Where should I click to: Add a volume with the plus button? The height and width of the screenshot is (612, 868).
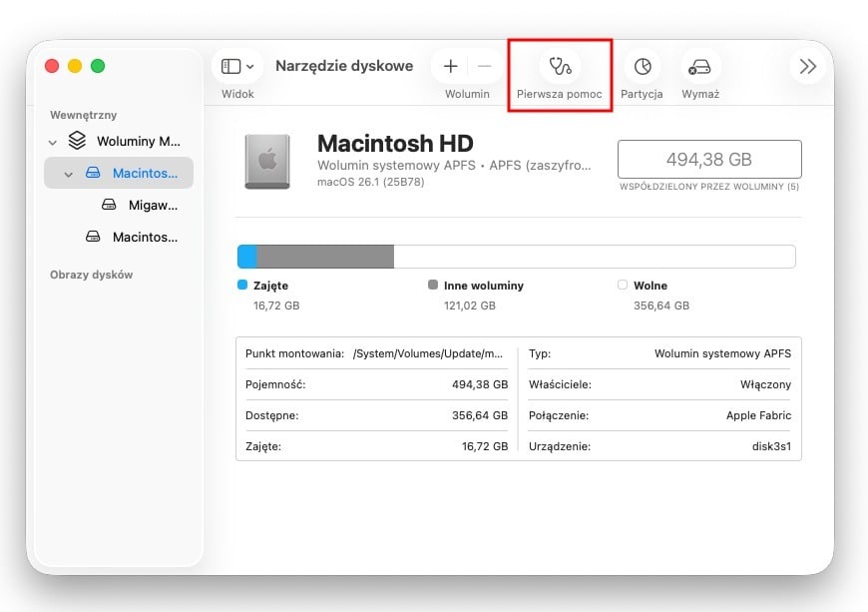pos(451,67)
